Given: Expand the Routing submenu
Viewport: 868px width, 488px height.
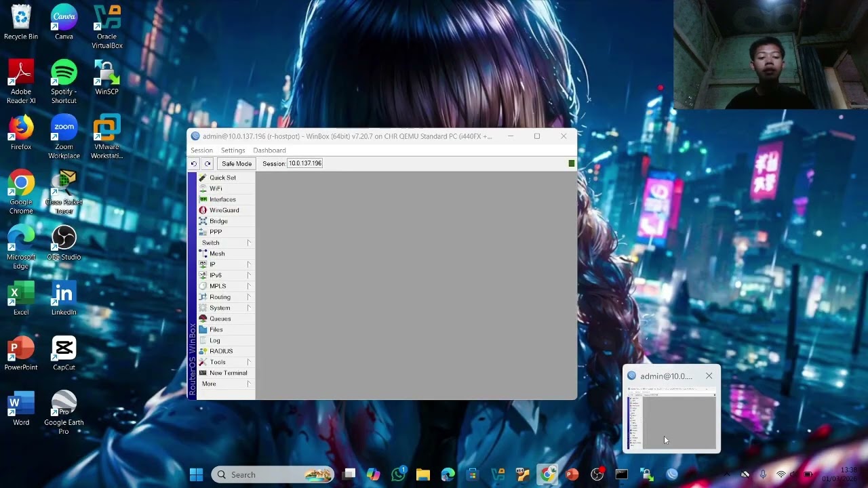Looking at the screenshot, I should 225,297.
